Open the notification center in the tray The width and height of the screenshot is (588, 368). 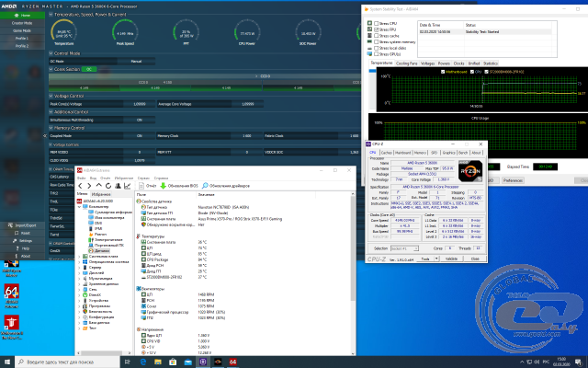pos(578,362)
